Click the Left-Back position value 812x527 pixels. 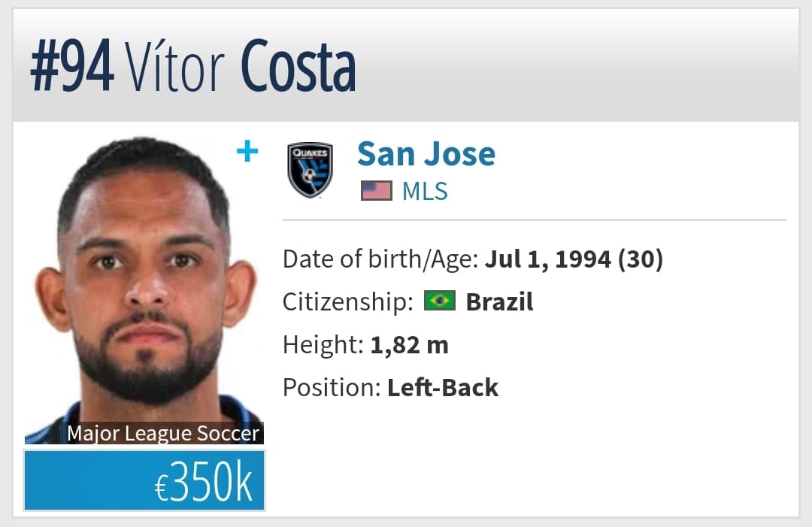pyautogui.click(x=443, y=387)
